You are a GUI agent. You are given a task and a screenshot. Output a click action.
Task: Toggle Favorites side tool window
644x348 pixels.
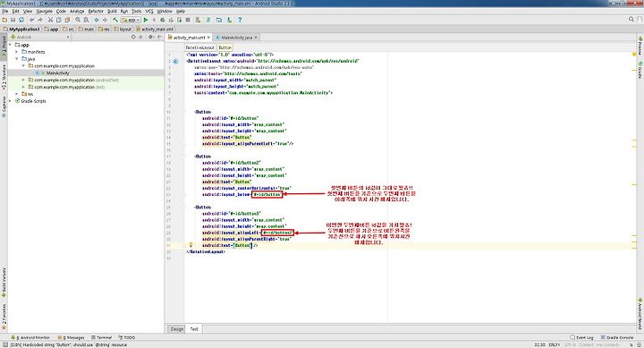pyautogui.click(x=4, y=317)
